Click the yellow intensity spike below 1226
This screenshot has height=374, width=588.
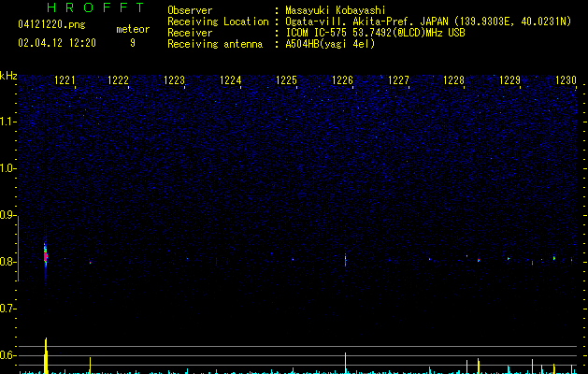[x=345, y=363]
